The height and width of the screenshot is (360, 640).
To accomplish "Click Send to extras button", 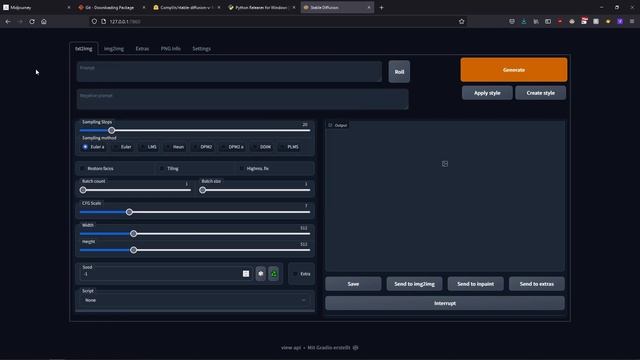I will [537, 284].
